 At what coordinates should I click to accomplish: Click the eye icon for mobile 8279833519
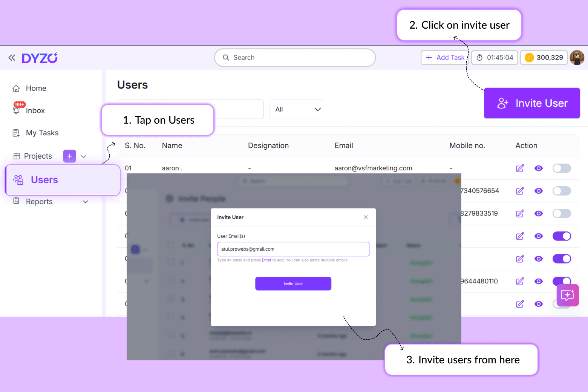[x=539, y=213]
